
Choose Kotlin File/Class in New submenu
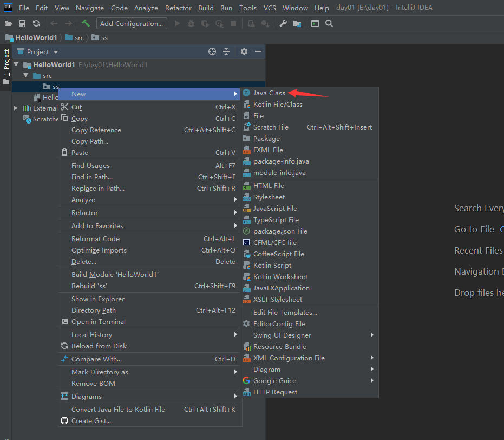coord(310,105)
